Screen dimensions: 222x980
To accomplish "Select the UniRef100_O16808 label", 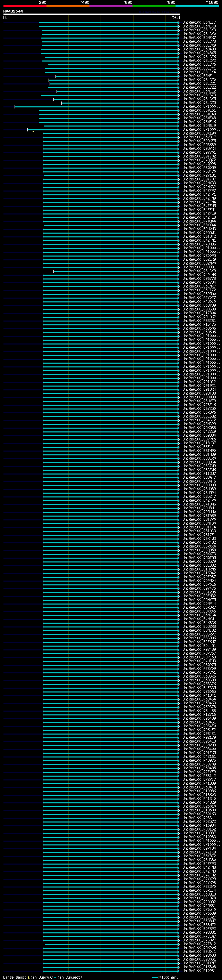I will pos(199,967).
